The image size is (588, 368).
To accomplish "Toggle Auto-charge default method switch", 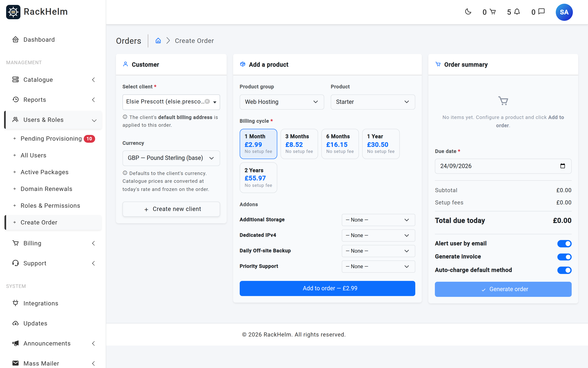I will click(x=564, y=270).
